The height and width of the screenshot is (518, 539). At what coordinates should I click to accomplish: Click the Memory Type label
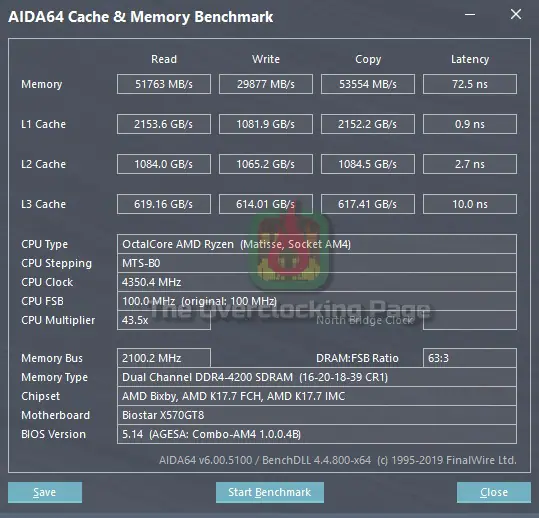[54, 377]
